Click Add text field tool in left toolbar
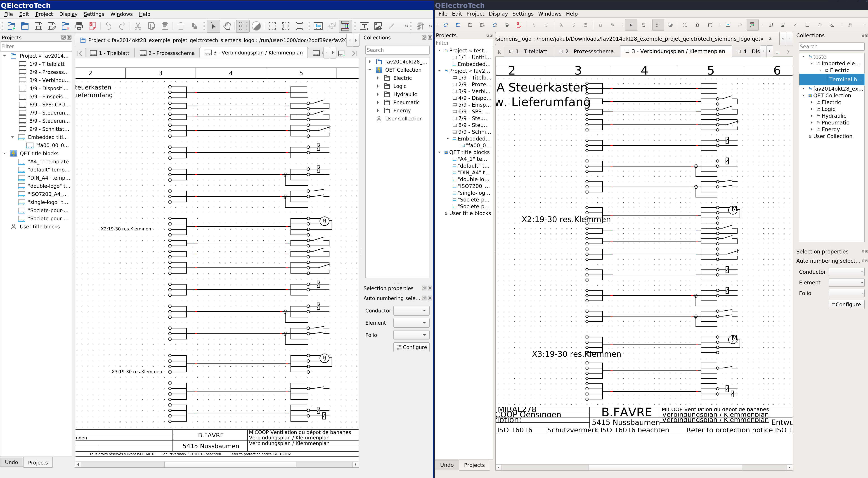Image resolution: width=868 pixels, height=478 pixels. [364, 26]
